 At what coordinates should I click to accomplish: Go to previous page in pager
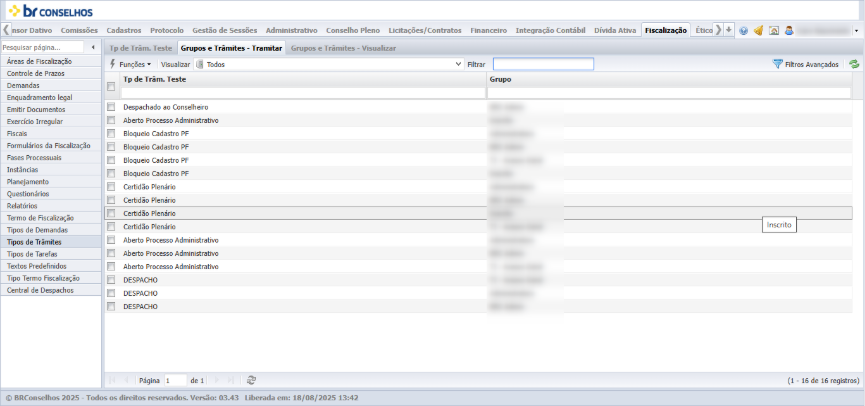[126, 380]
